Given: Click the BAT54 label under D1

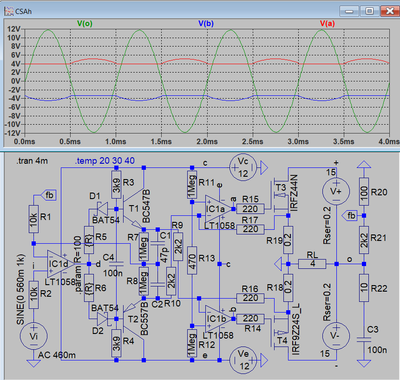Looking at the screenshot, I should tap(106, 220).
